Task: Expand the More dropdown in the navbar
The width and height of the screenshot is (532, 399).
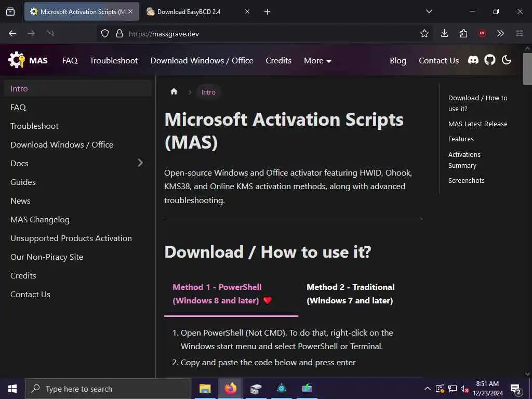Action: (317, 61)
